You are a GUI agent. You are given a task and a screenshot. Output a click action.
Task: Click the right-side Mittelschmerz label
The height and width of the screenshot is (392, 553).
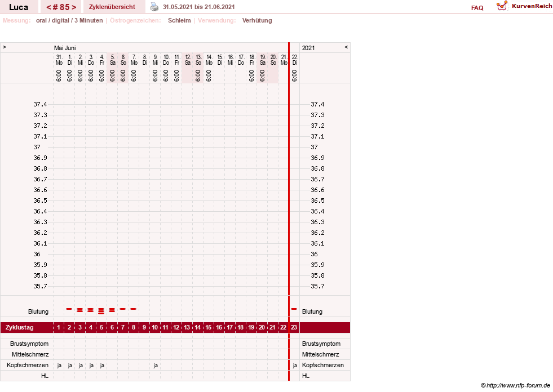[321, 354]
